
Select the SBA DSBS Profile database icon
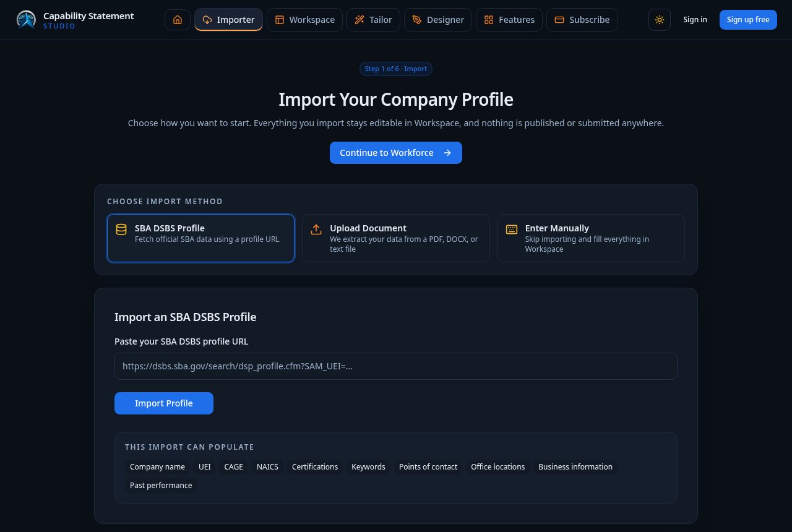click(x=121, y=230)
